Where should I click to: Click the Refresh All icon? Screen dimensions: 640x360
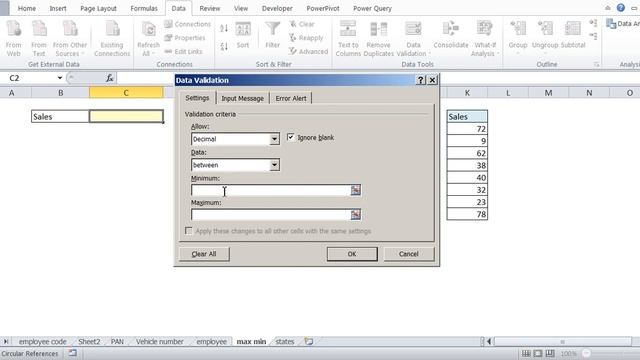tap(148, 38)
